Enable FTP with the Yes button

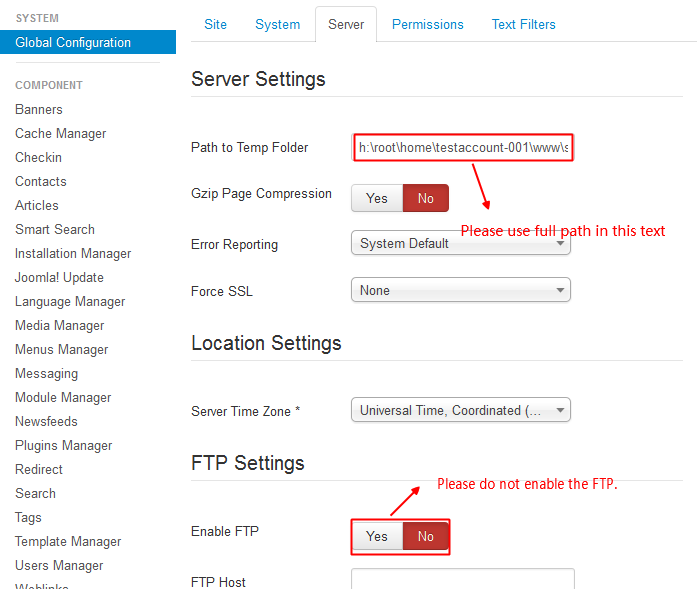pos(377,536)
